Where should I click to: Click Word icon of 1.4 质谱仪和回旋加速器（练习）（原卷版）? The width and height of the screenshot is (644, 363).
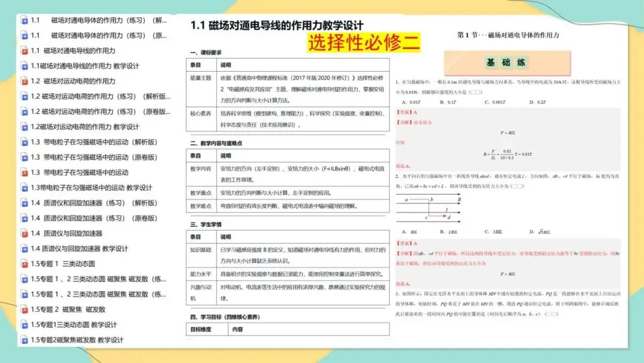pyautogui.click(x=24, y=219)
